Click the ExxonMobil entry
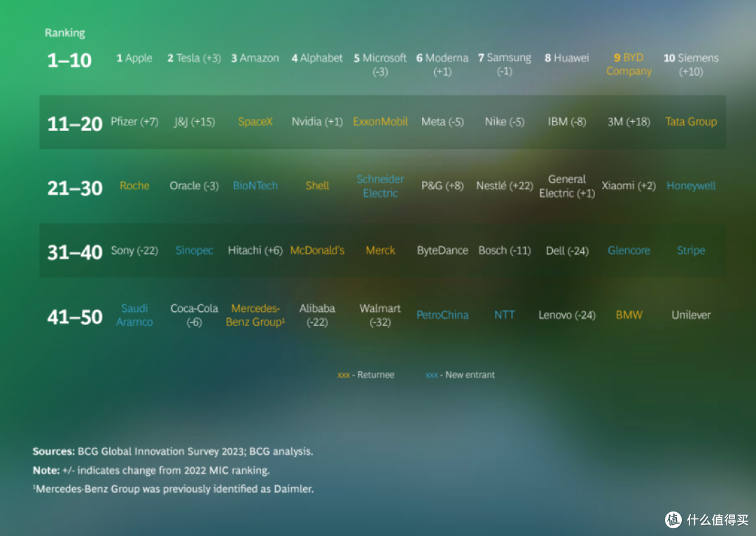This screenshot has height=536, width=756. [x=380, y=122]
